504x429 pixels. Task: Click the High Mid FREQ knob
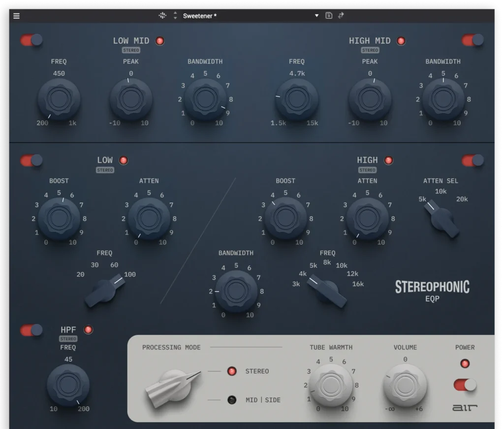(x=297, y=99)
